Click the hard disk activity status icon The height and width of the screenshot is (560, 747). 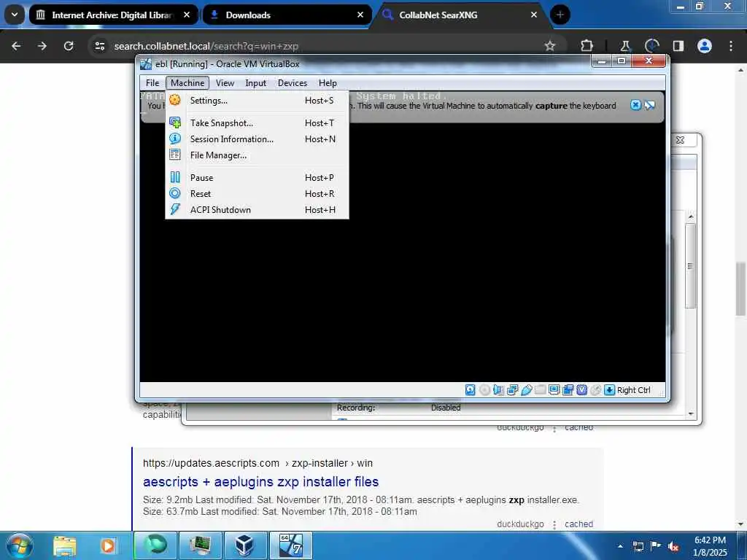tap(471, 390)
